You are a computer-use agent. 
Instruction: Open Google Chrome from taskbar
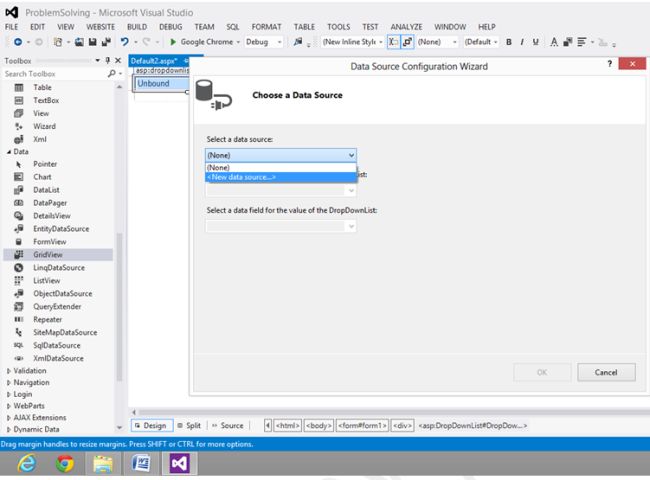[x=65, y=463]
